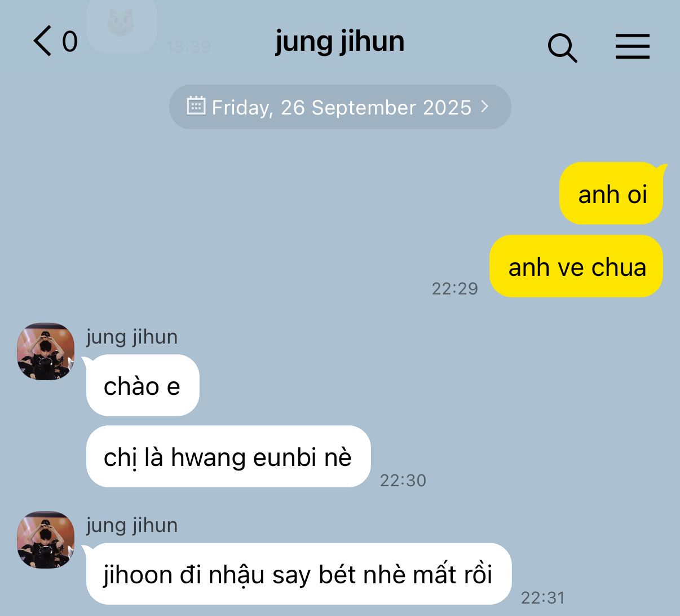This screenshot has width=680, height=616.
Task: Open chat search magnifier
Action: pos(563,48)
